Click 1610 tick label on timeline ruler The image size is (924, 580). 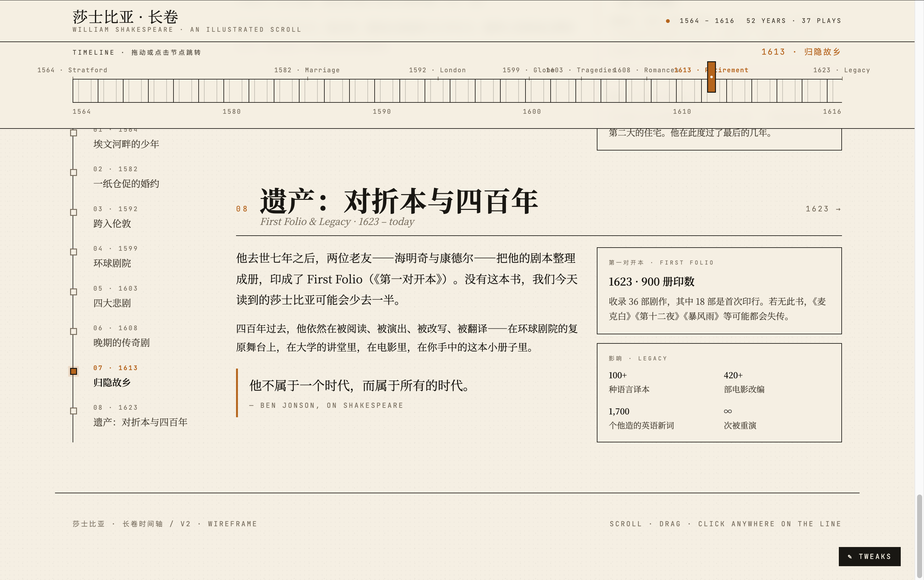pyautogui.click(x=682, y=111)
